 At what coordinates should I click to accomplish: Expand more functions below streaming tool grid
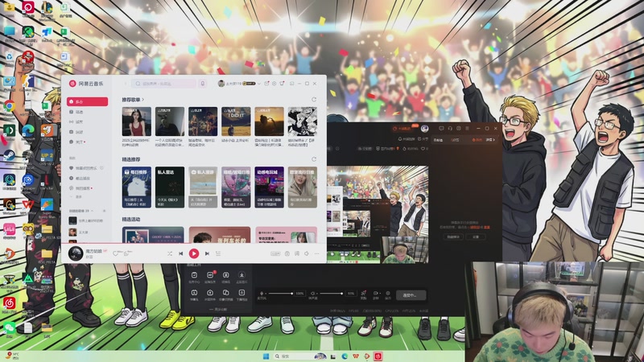coord(217,309)
